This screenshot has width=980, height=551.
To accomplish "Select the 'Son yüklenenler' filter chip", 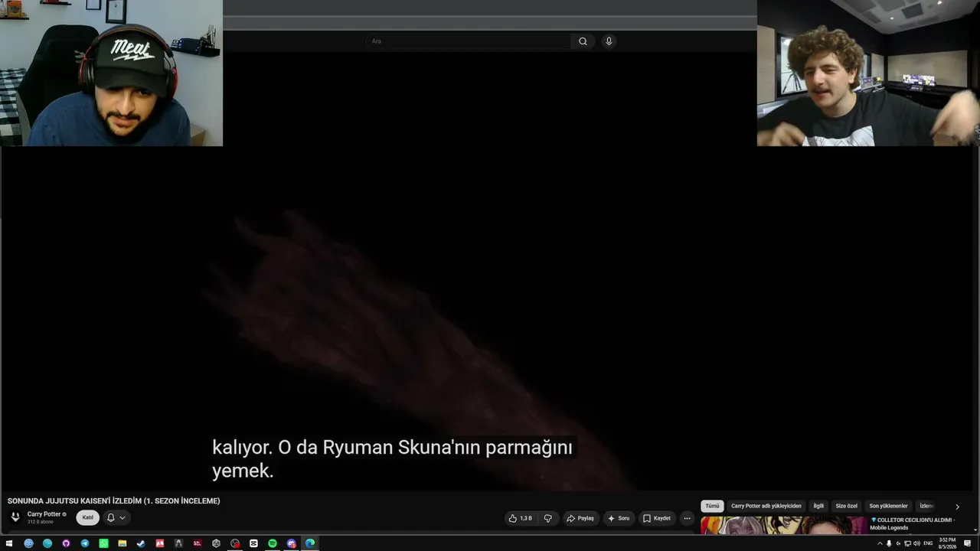I will (888, 506).
